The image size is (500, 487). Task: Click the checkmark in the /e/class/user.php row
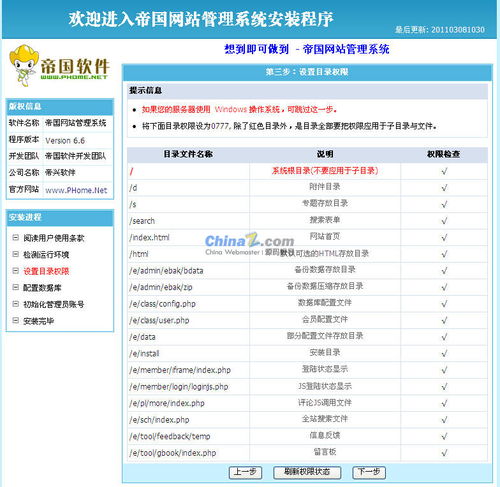tap(444, 320)
